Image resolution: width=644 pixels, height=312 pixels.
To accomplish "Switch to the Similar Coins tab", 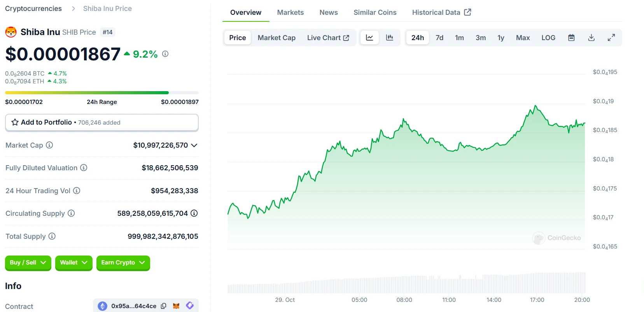I will coord(375,12).
